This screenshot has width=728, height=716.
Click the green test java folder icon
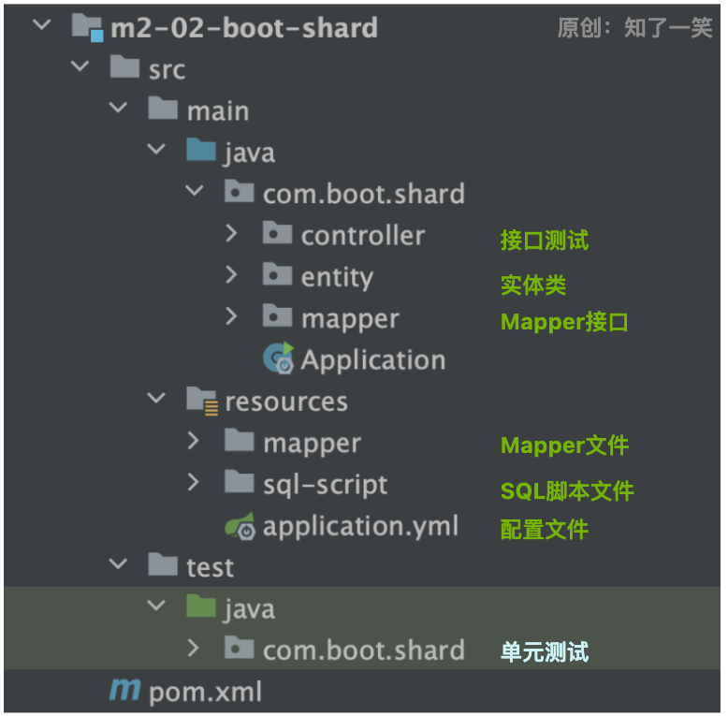click(x=201, y=608)
